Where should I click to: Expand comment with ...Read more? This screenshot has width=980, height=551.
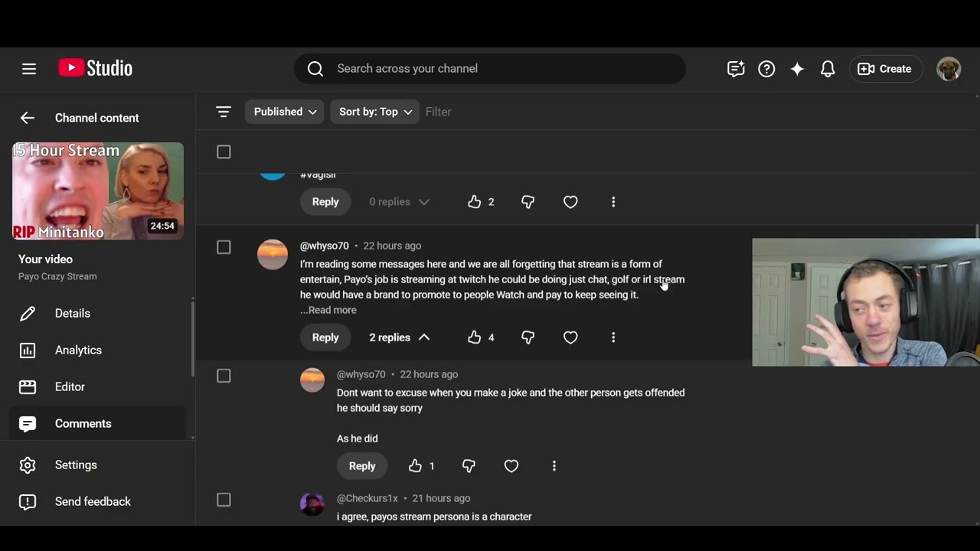click(328, 310)
